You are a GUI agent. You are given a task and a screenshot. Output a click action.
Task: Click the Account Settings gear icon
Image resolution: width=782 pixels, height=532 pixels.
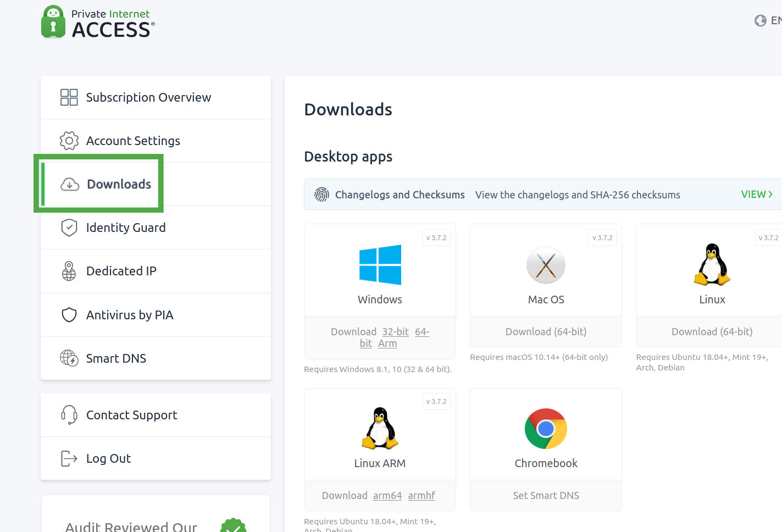coord(69,141)
